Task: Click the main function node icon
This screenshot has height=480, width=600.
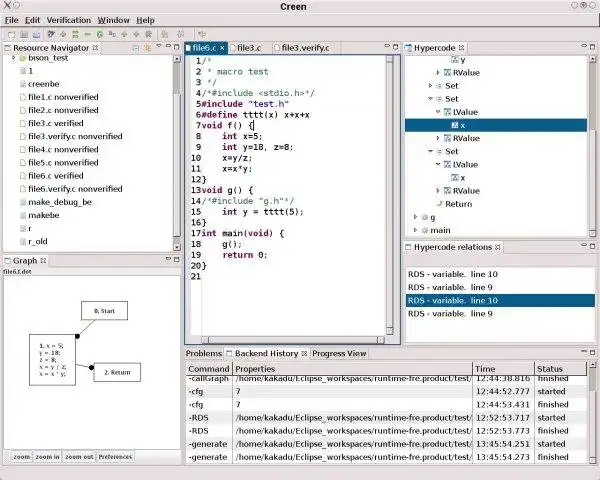Action: point(423,230)
